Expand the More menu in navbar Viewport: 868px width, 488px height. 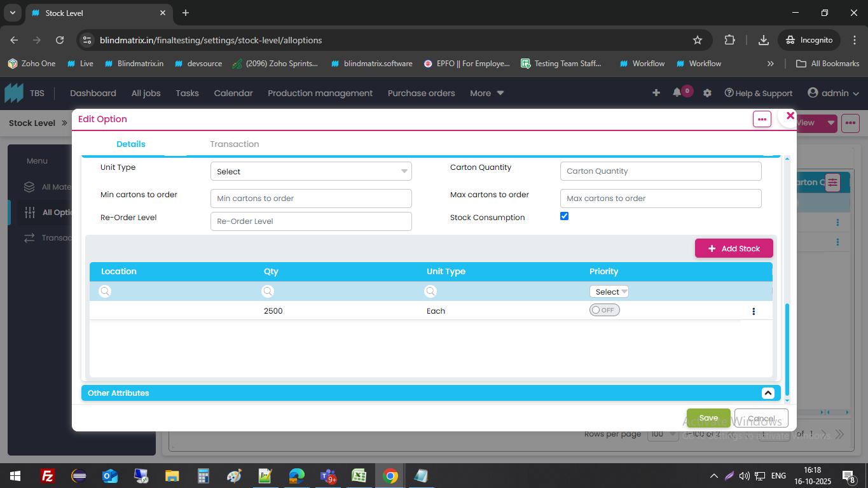pos(486,93)
